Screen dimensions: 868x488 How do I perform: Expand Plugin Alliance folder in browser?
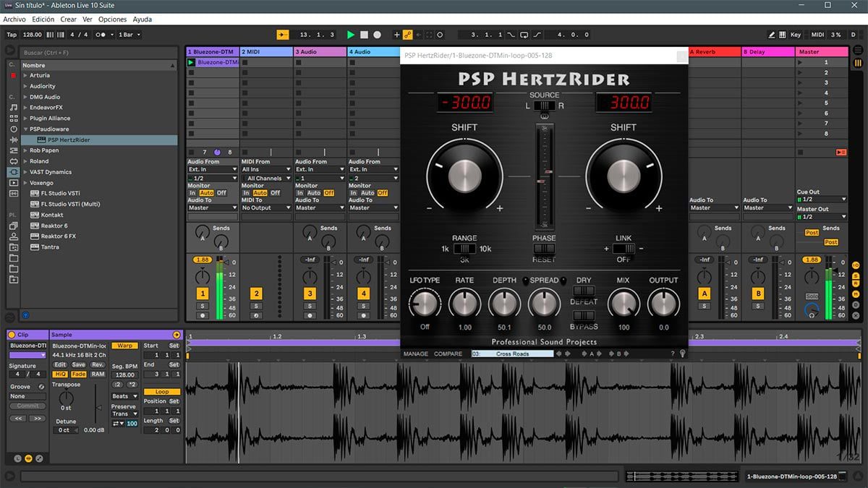click(x=26, y=119)
